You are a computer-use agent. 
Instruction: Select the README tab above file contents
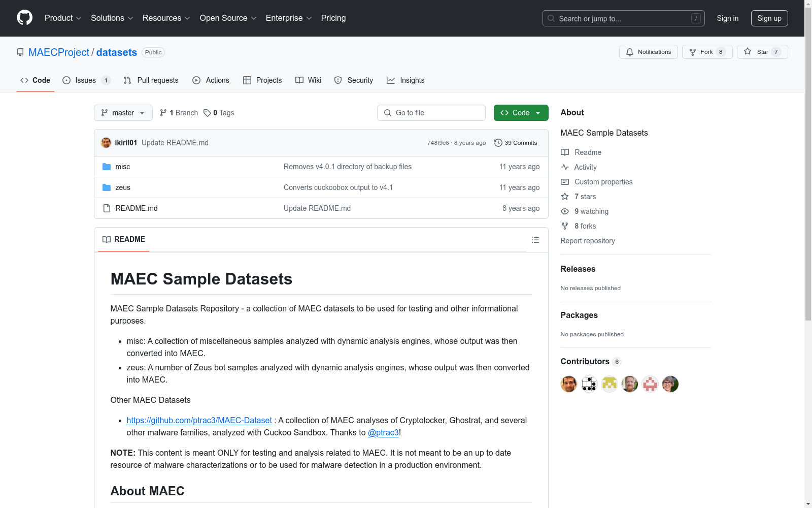[124, 239]
